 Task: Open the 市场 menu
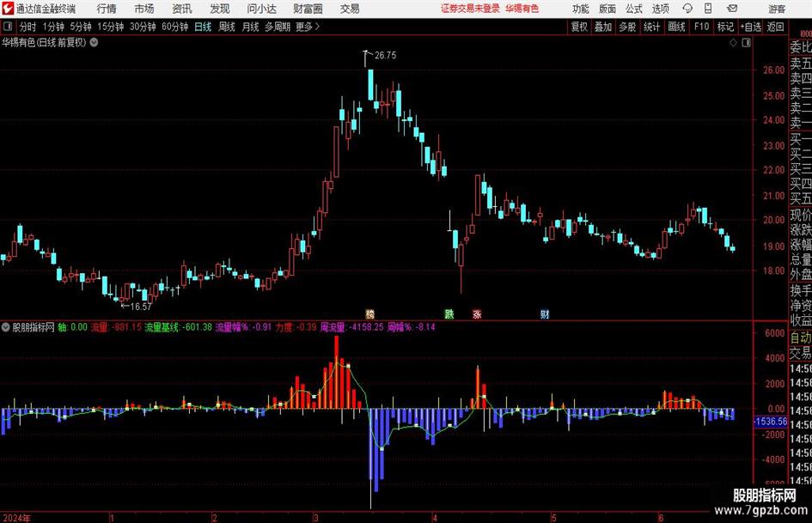[144, 9]
